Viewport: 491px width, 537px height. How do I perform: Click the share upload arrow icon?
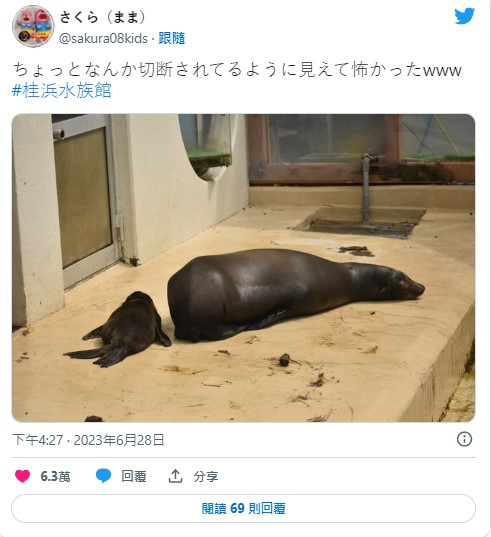click(175, 476)
